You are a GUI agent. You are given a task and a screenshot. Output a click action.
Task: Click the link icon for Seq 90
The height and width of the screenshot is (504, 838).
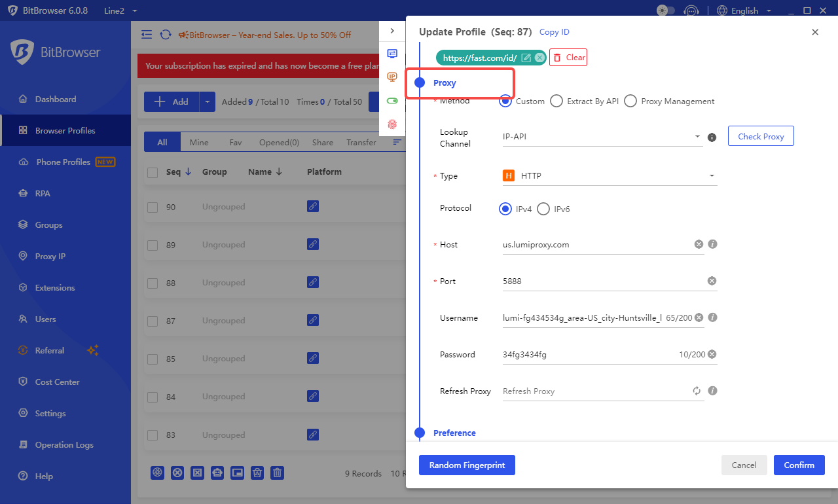[313, 206]
